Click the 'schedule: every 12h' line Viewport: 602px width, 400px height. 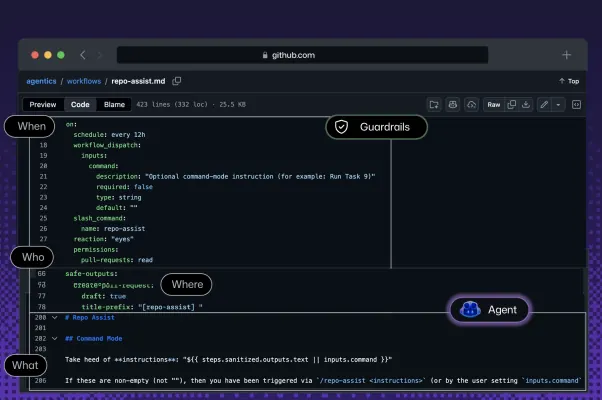pyautogui.click(x=109, y=135)
